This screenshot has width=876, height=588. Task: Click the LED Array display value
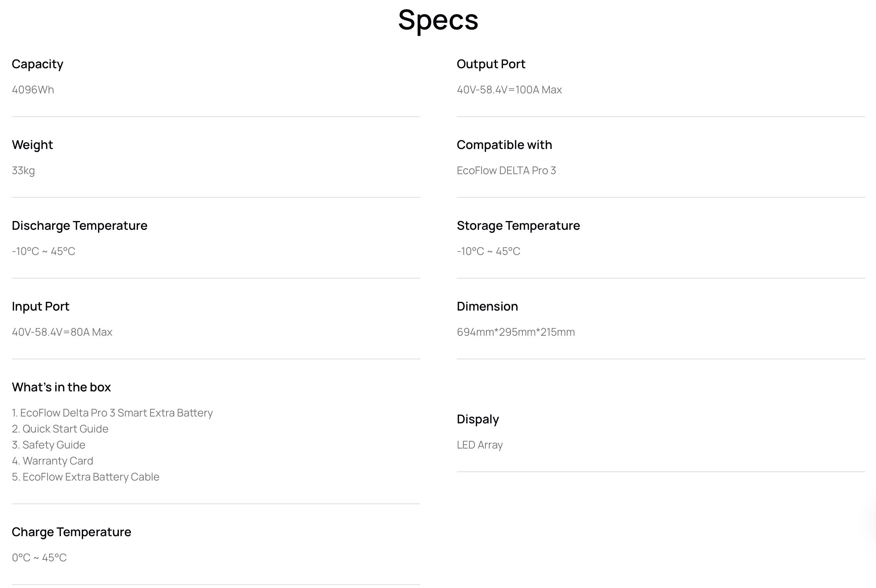(480, 445)
